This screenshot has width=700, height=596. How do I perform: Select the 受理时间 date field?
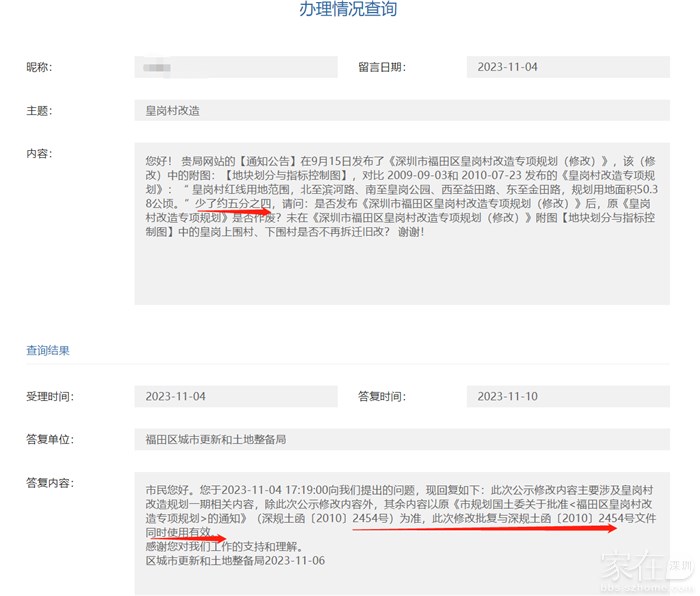[x=235, y=396]
